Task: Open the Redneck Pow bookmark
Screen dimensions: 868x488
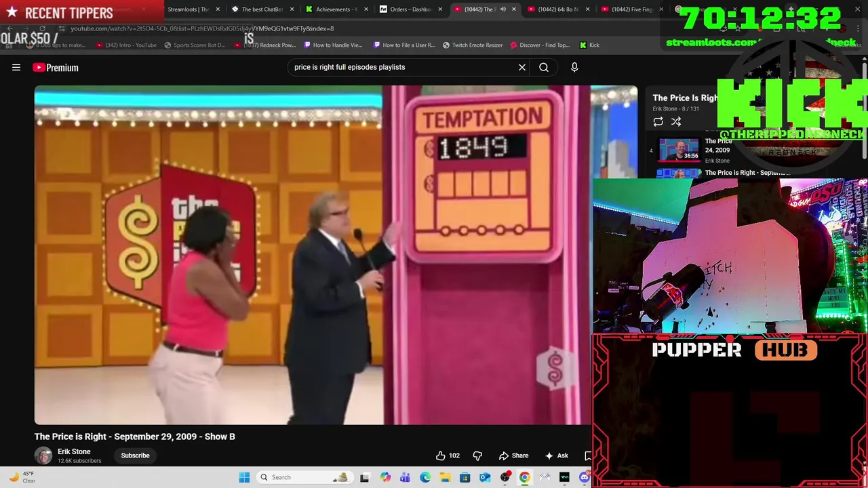Action: pyautogui.click(x=265, y=45)
